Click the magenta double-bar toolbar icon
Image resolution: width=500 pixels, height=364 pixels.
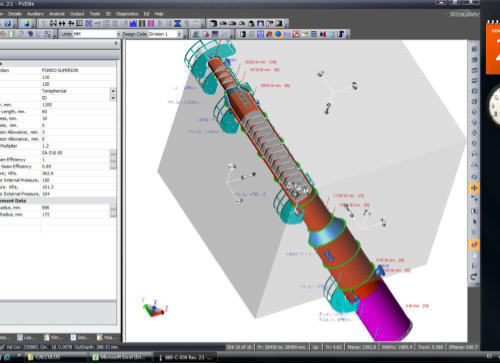(151, 23)
